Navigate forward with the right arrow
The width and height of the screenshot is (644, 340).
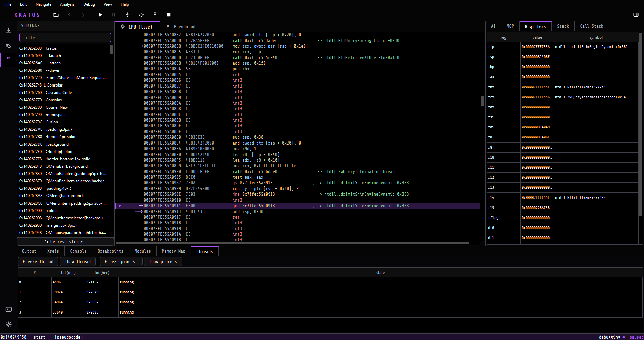(x=83, y=15)
